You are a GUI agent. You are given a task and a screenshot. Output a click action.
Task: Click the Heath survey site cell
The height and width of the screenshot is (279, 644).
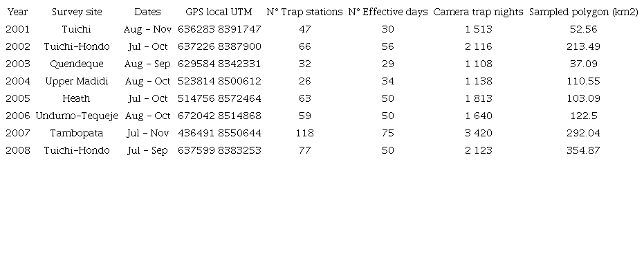pyautogui.click(x=76, y=98)
